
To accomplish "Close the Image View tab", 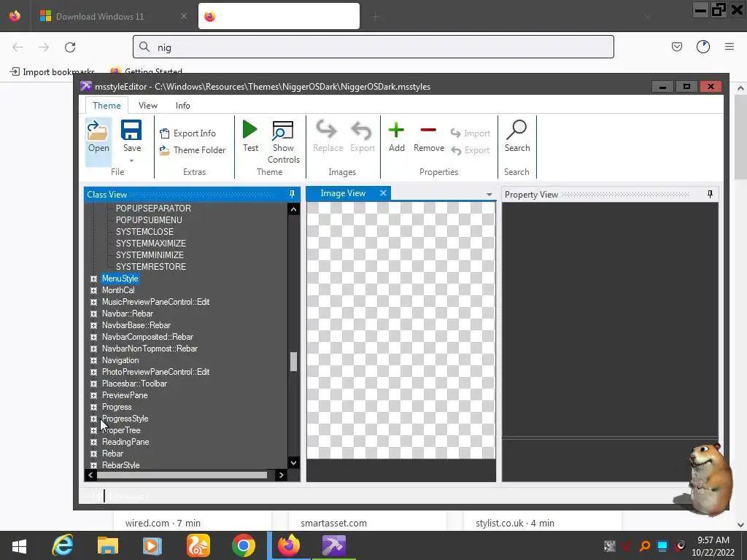I will [x=383, y=192].
